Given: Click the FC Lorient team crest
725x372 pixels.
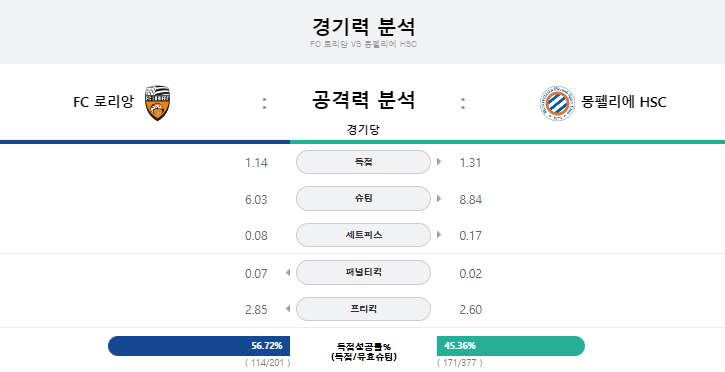Looking at the screenshot, I should (157, 103).
